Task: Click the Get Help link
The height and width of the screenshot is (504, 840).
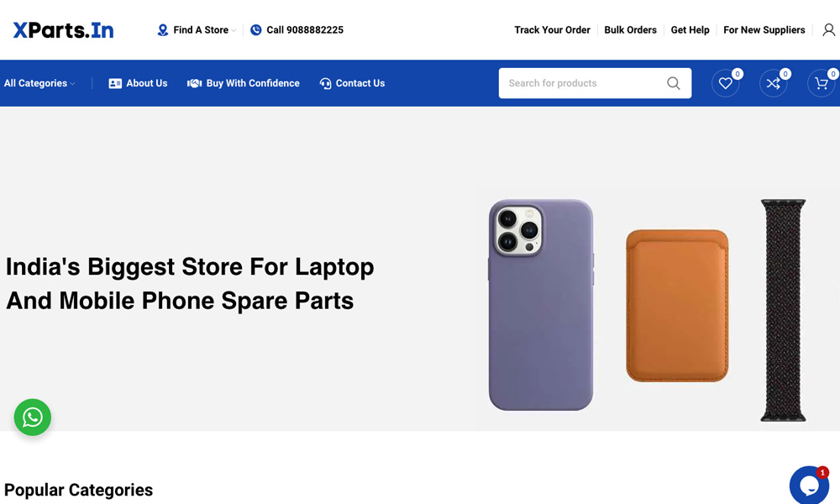Action: click(x=690, y=30)
